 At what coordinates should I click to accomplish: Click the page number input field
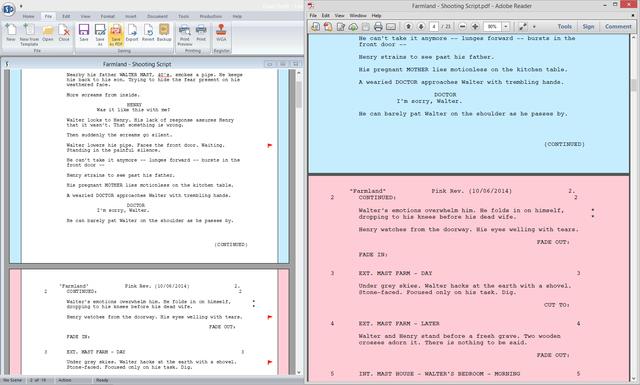(434, 27)
